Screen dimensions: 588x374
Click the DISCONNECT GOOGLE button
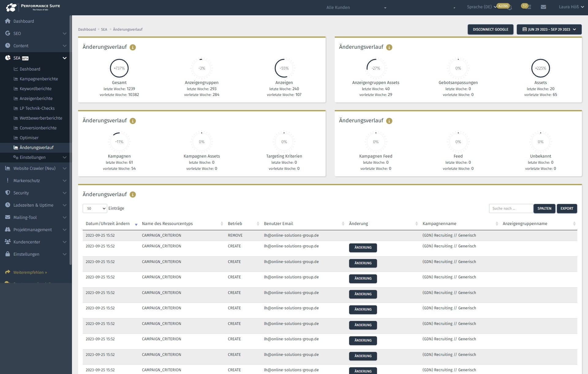pyautogui.click(x=490, y=29)
